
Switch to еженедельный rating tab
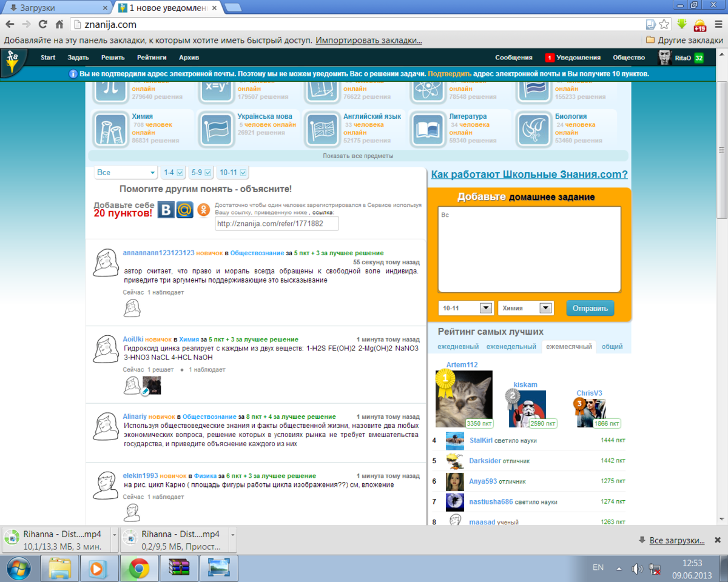pyautogui.click(x=511, y=347)
